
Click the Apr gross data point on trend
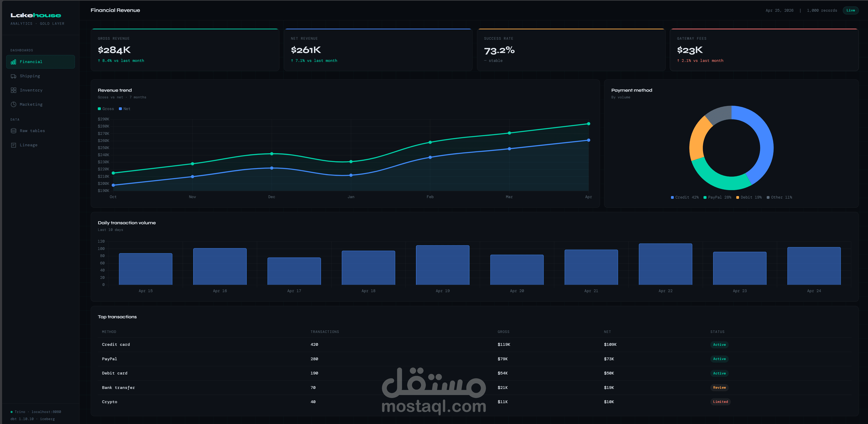[589, 124]
